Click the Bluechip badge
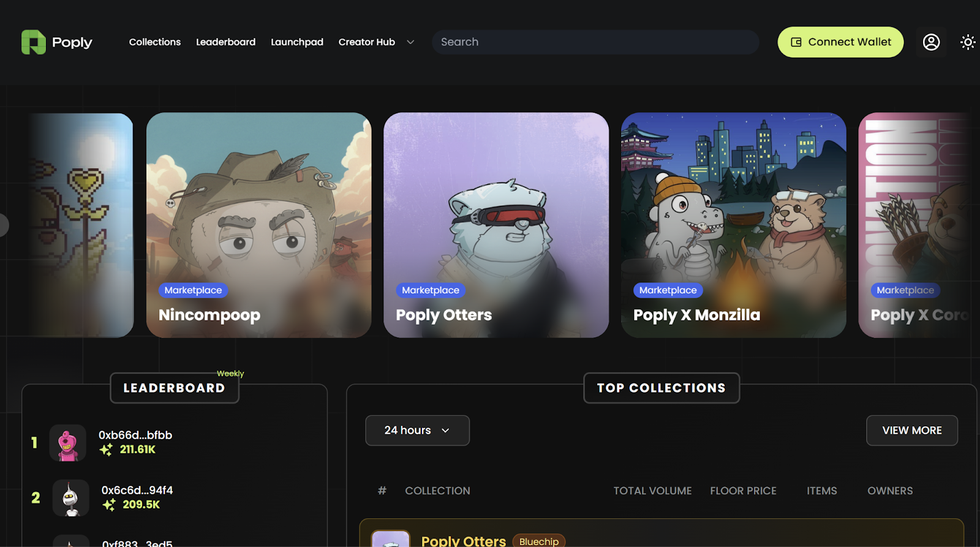The height and width of the screenshot is (547, 980). pyautogui.click(x=539, y=541)
